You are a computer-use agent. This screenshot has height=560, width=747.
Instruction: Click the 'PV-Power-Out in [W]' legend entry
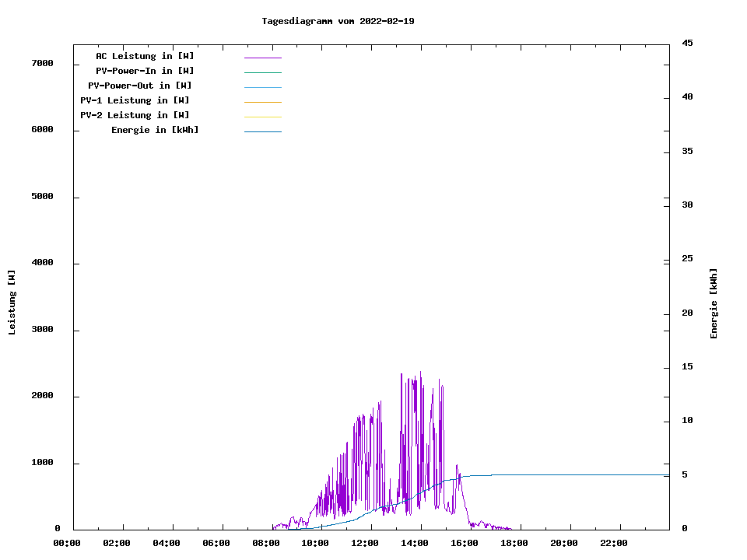click(x=140, y=86)
